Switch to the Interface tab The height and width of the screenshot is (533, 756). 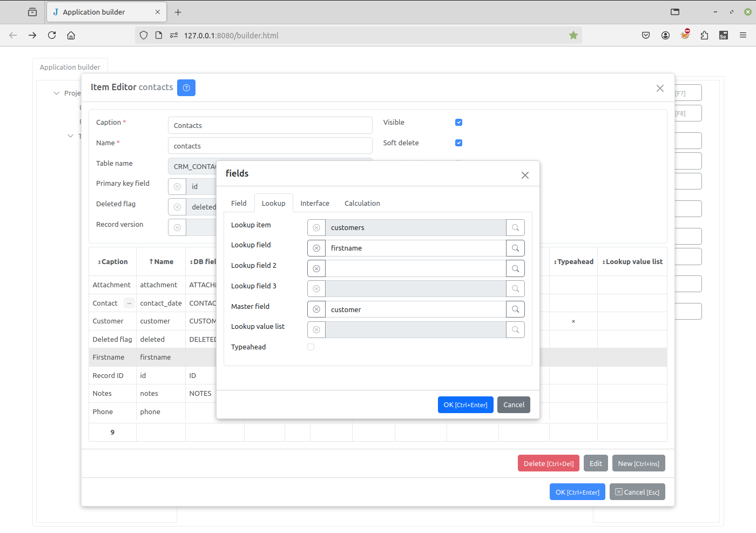pos(315,204)
